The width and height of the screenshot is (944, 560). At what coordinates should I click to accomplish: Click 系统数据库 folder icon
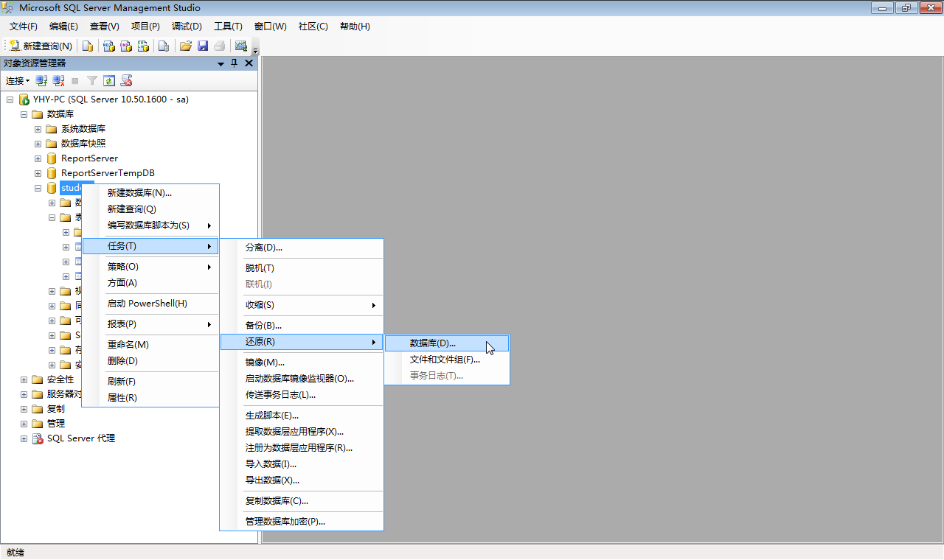(52, 129)
